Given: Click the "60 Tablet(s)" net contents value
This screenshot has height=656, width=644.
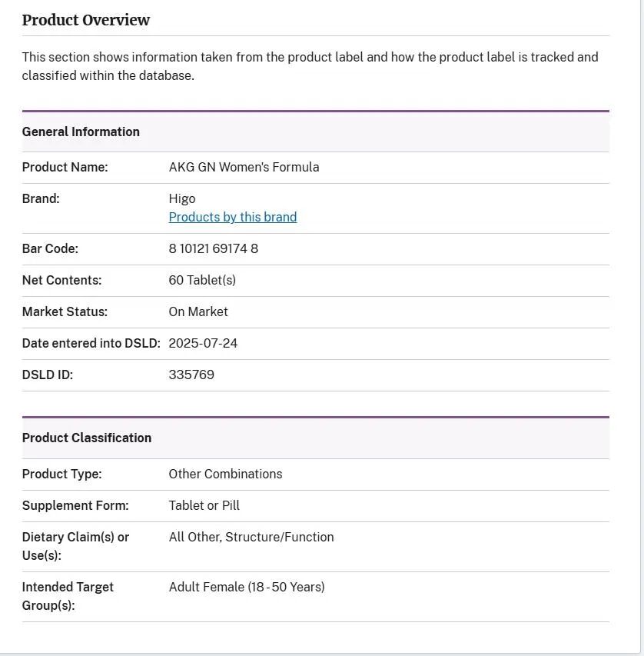Looking at the screenshot, I should pyautogui.click(x=202, y=281).
